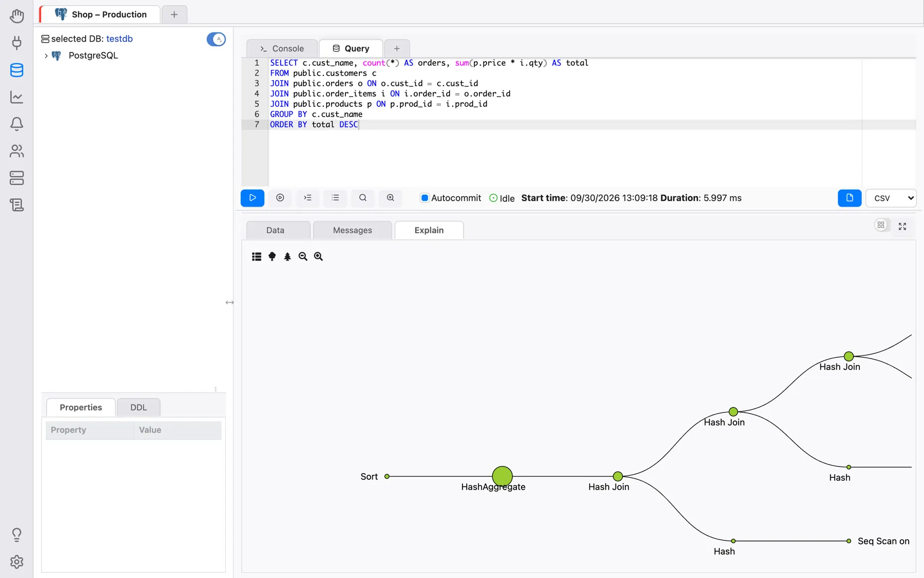This screenshot has height=578, width=924.
Task: Click the indent SQL format icon
Action: [307, 198]
